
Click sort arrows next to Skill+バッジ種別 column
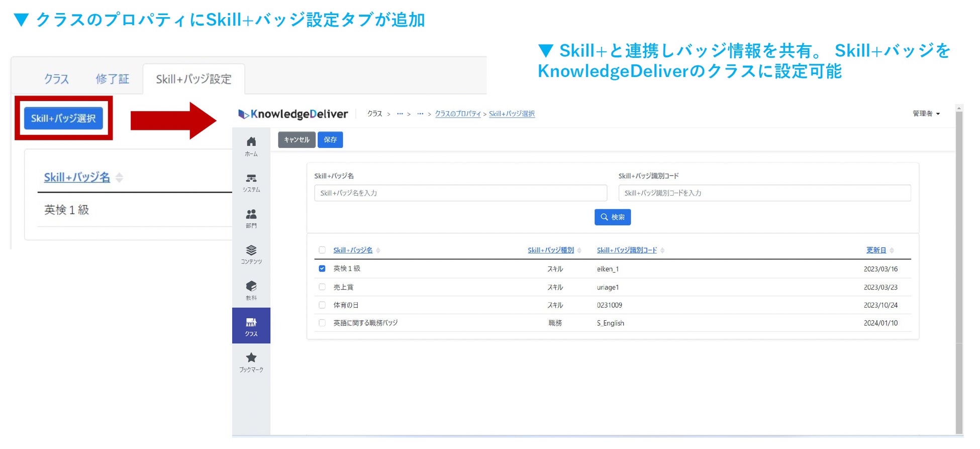pyautogui.click(x=579, y=250)
